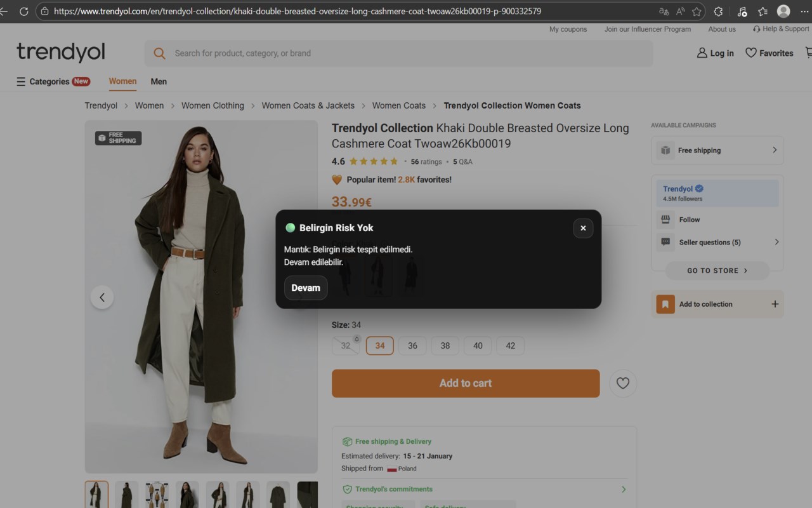Click the Trendyol Collection brand name
812x508 pixels.
click(382, 128)
